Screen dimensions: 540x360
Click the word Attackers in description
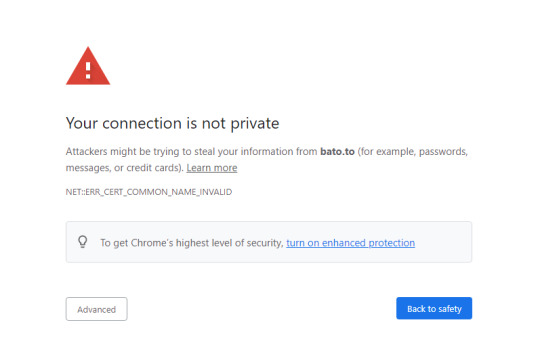click(x=86, y=152)
